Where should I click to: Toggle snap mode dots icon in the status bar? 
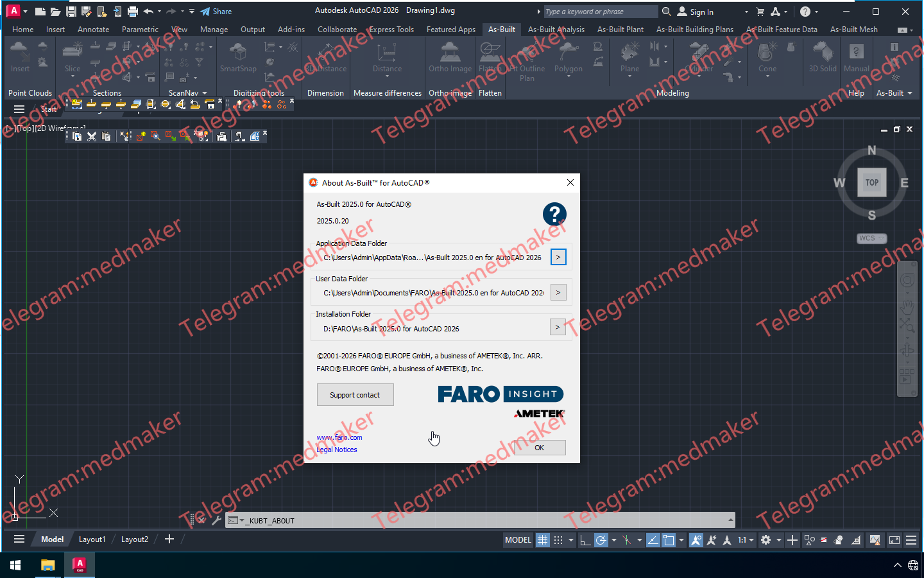[x=558, y=540]
